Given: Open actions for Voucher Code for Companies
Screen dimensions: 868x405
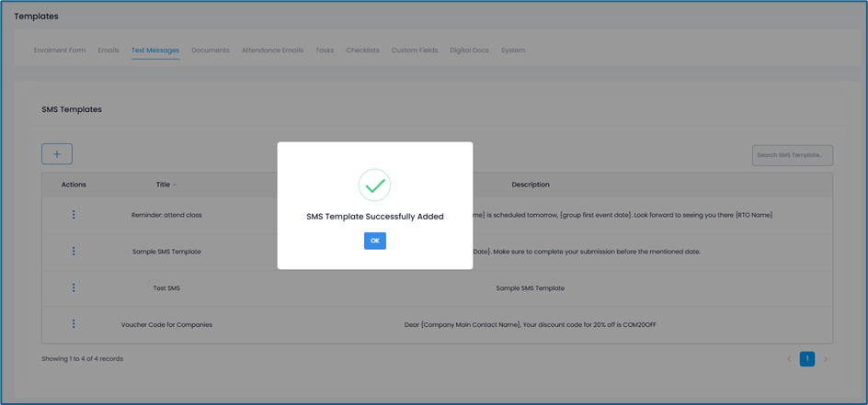Looking at the screenshot, I should click(74, 324).
